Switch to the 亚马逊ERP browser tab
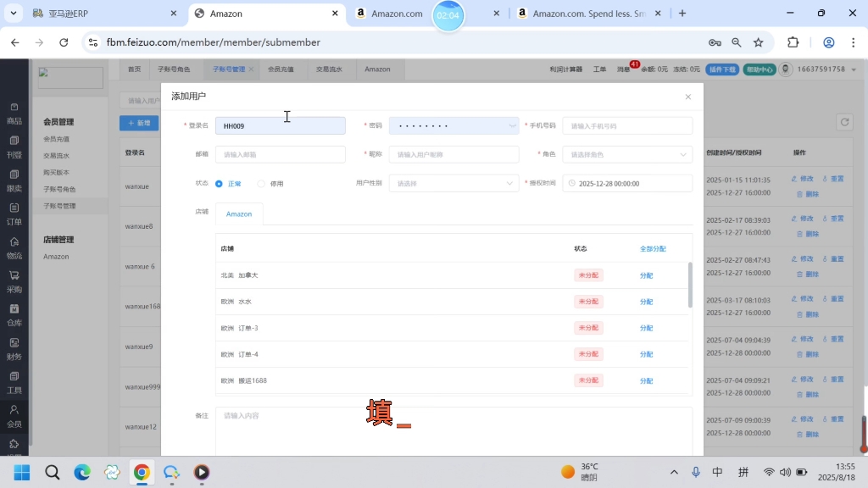868x488 pixels. [103, 14]
